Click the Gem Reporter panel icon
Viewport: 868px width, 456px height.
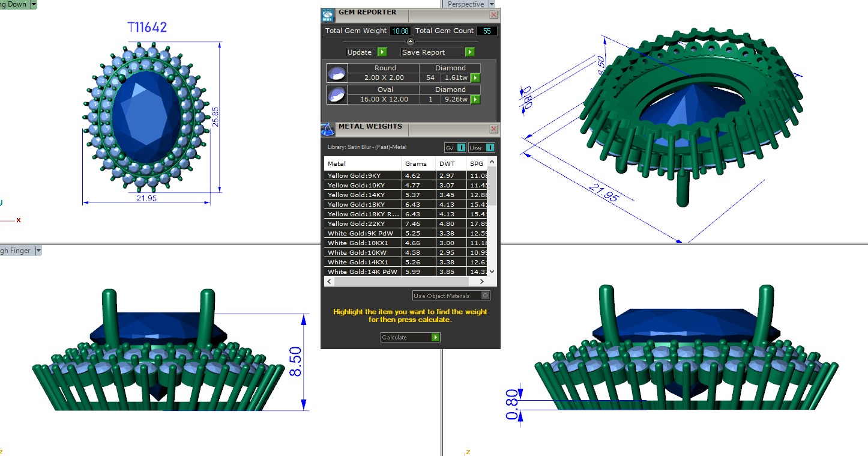point(328,14)
